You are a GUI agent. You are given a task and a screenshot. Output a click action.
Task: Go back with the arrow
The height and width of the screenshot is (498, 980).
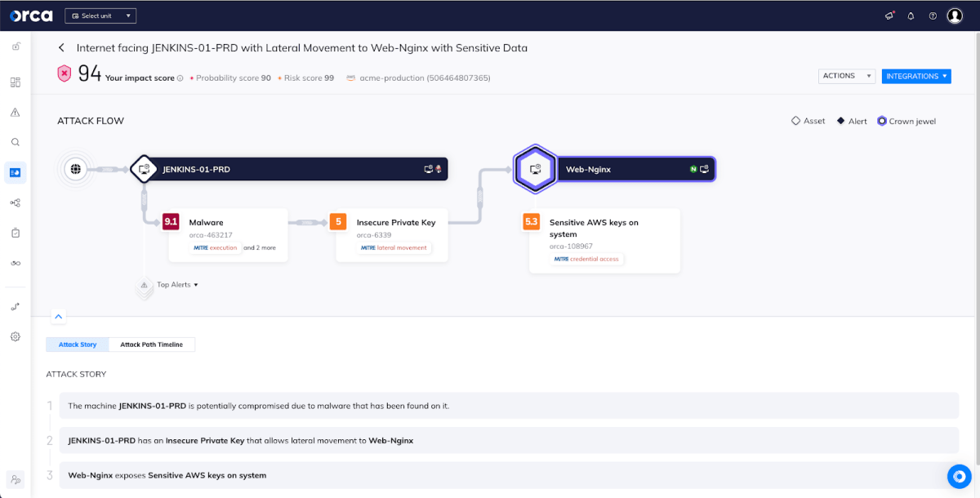(x=61, y=48)
